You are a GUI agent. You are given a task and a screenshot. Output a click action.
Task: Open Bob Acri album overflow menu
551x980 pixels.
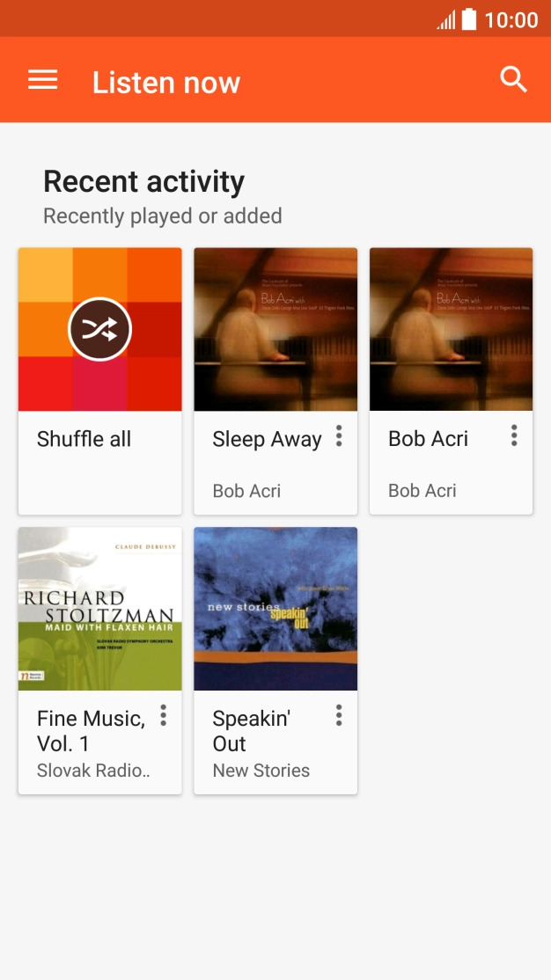point(514,435)
